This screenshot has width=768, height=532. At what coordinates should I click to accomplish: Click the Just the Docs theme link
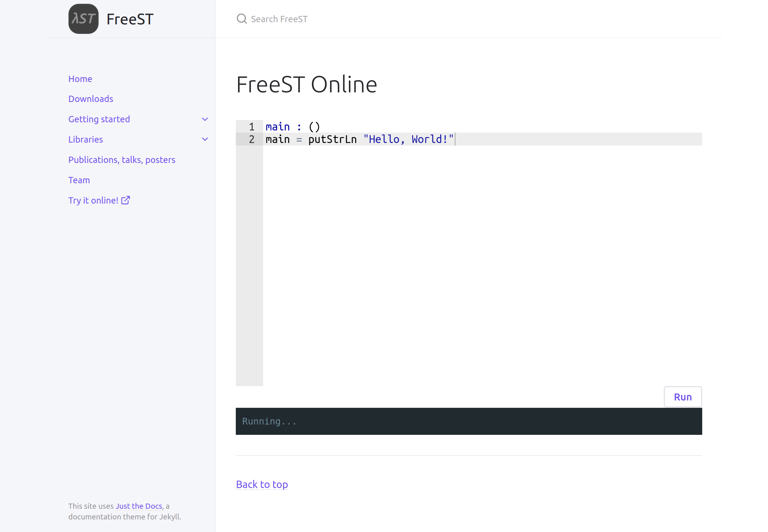coord(138,506)
